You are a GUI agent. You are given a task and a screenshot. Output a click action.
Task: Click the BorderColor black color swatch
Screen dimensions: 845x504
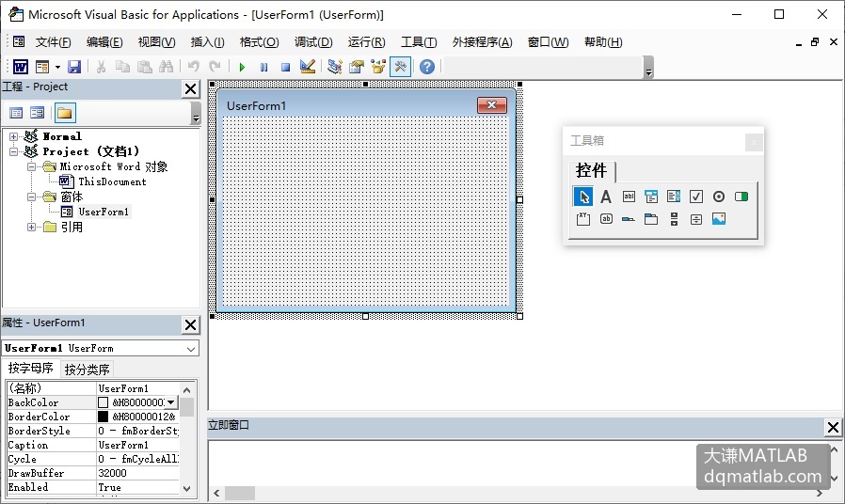(103, 417)
